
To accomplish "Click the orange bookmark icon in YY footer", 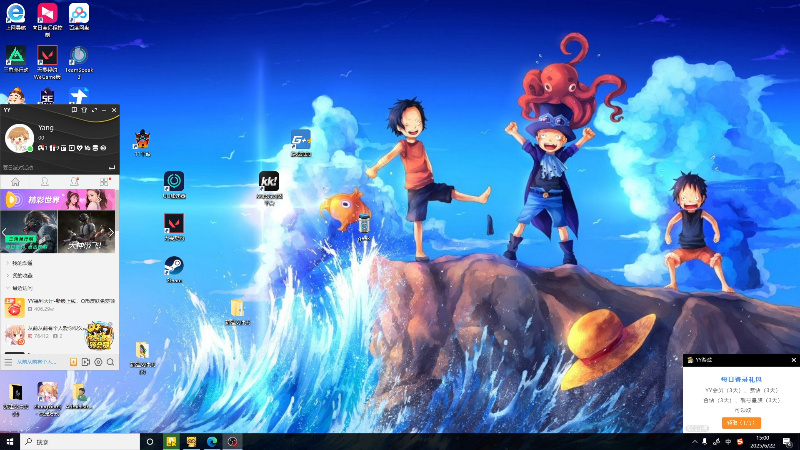I will (73, 362).
